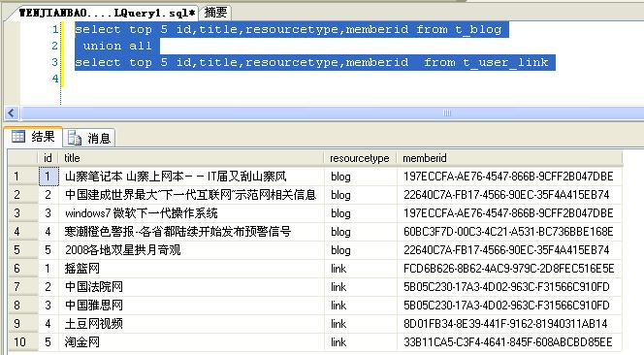The image size is (644, 355).
Task: Click title cell '中国雅思网'
Action: [191, 306]
